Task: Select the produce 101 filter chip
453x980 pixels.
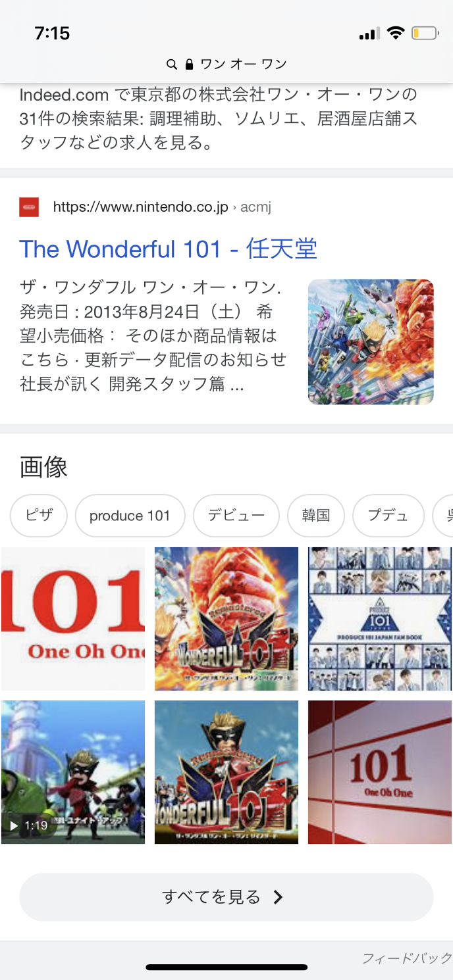Action: 130,516
